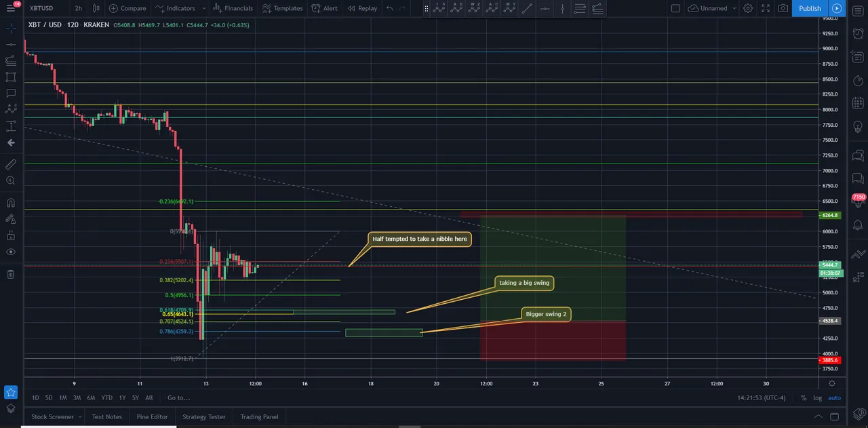
Task: Toggle fullscreen mode
Action: click(x=766, y=8)
